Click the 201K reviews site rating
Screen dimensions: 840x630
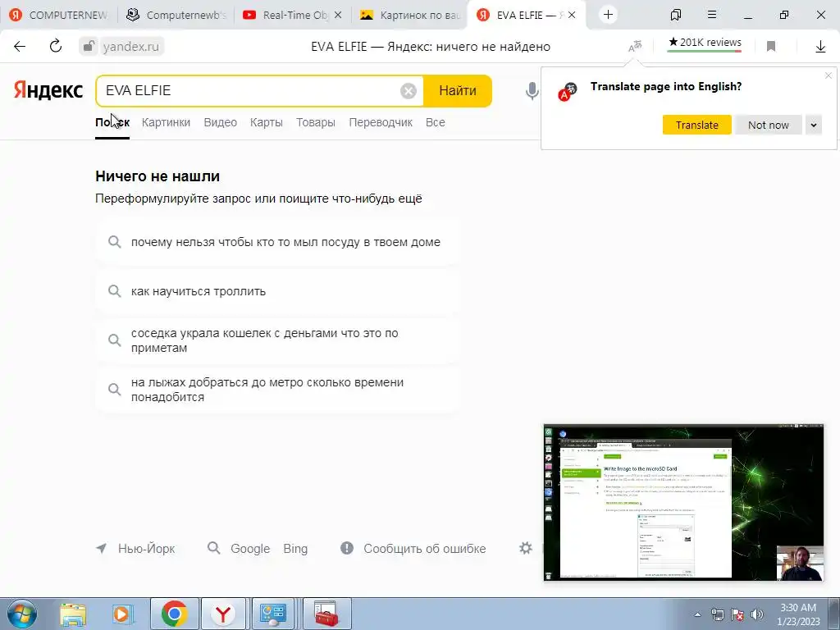pos(705,43)
